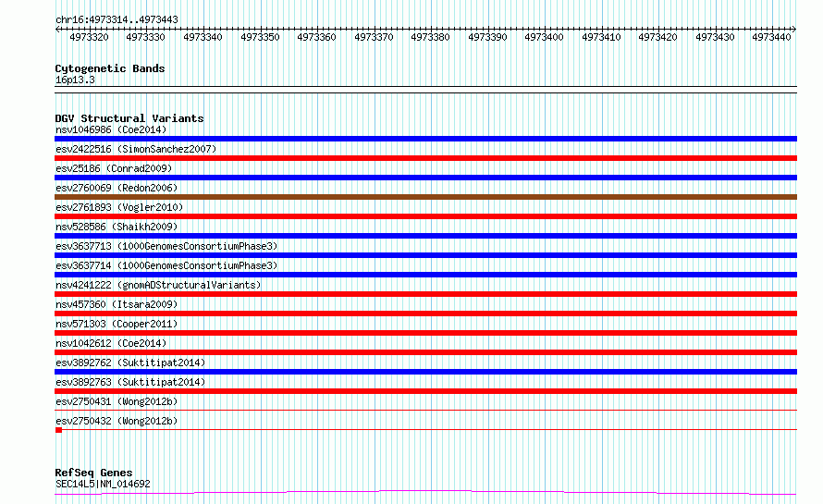
Task: Select the red bar for esv3892763 Suktitipat2014
Action: pos(425,392)
